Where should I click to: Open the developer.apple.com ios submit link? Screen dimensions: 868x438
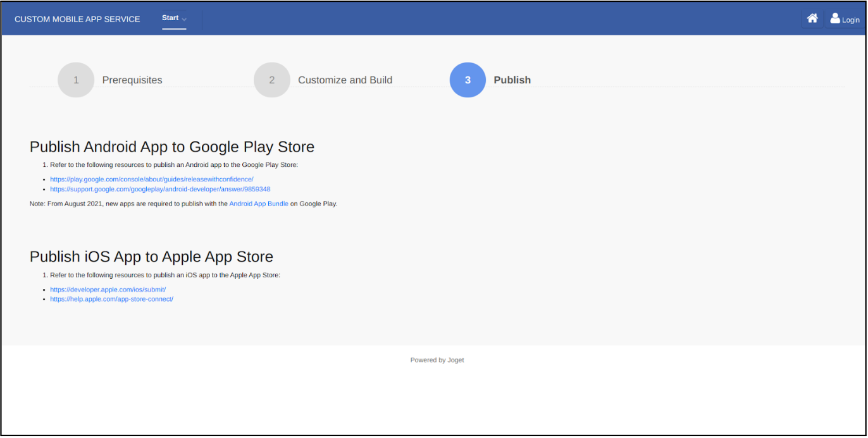[x=108, y=289]
